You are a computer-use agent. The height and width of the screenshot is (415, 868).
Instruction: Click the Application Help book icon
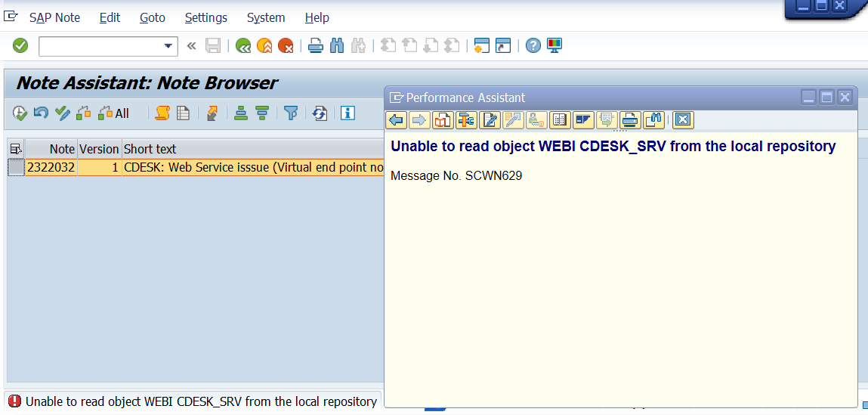(442, 119)
